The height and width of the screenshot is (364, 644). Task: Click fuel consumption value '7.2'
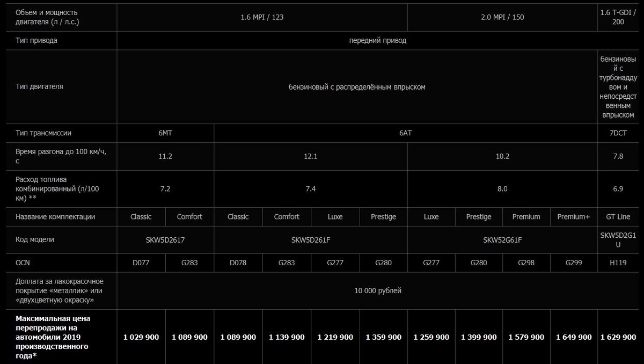(165, 189)
